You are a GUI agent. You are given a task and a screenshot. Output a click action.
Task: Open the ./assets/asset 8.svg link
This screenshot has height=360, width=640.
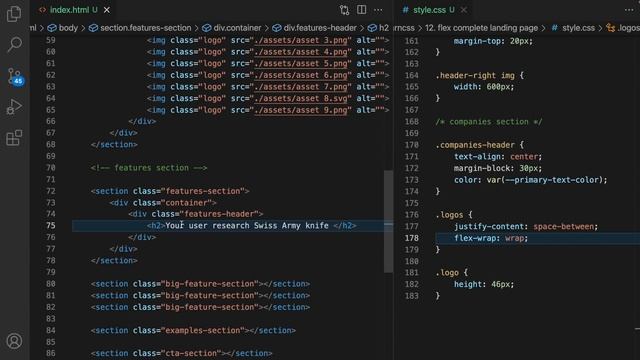(x=301, y=98)
